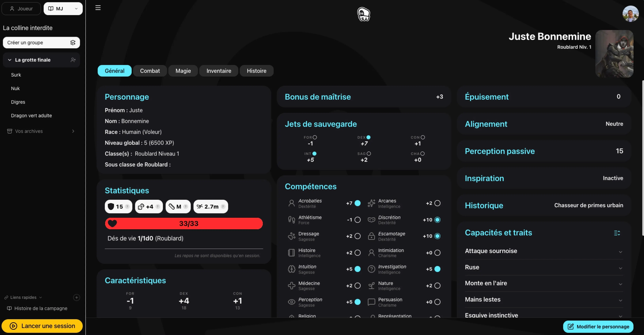Expand Vos archives
The width and height of the screenshot is (644, 335).
coord(73,131)
